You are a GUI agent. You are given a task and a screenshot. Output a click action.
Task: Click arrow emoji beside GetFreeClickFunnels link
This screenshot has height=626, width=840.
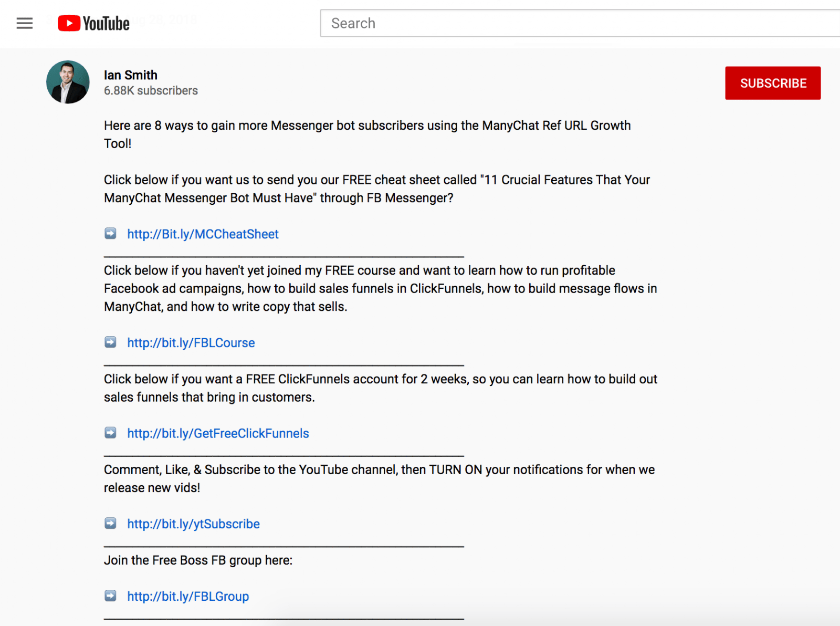(x=110, y=433)
